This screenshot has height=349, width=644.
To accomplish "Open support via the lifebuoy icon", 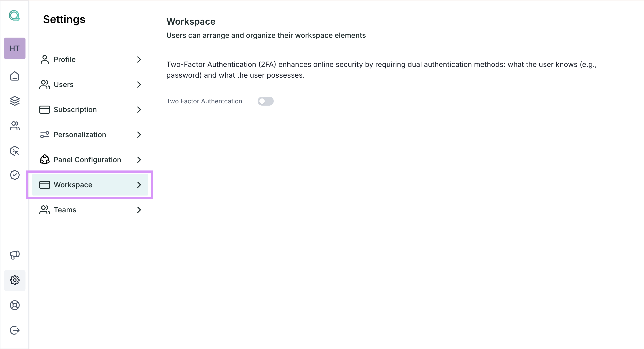I will (15, 305).
